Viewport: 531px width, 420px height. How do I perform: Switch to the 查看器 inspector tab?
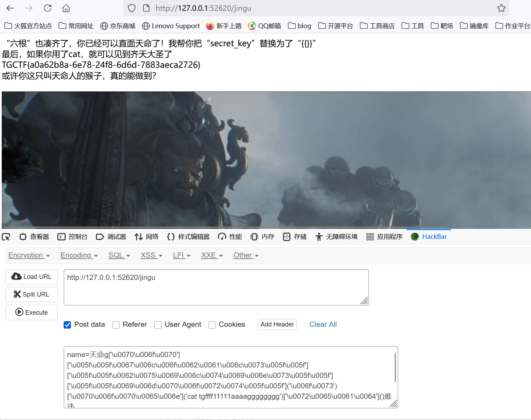coord(34,237)
